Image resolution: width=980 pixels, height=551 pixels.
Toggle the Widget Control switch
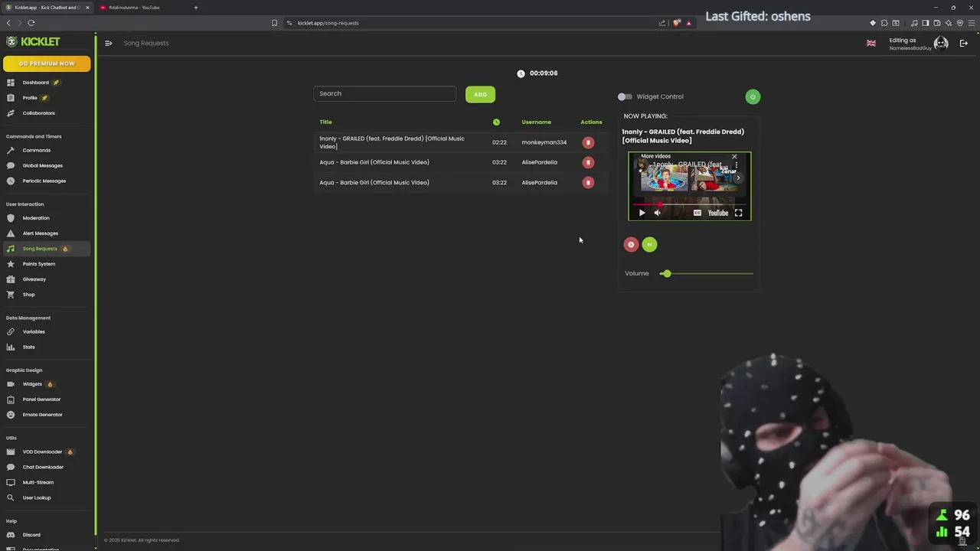[x=625, y=96]
